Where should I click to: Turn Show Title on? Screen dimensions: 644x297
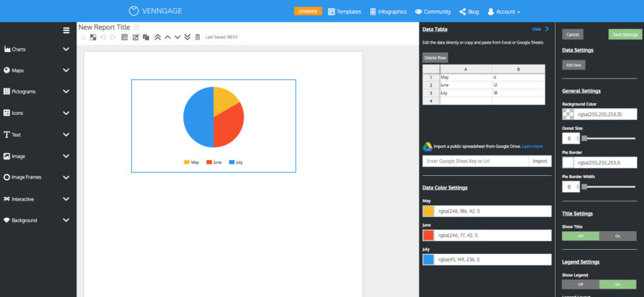click(618, 236)
